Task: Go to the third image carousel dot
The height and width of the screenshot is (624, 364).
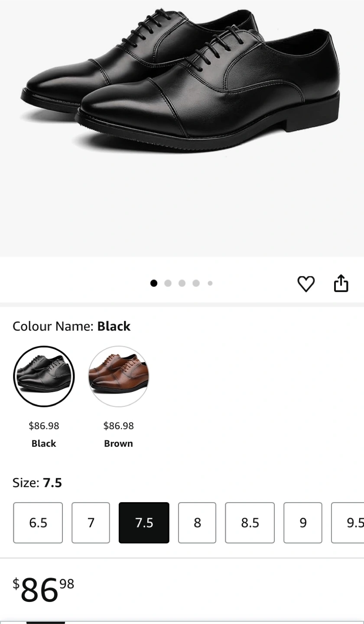Action: coord(182,283)
